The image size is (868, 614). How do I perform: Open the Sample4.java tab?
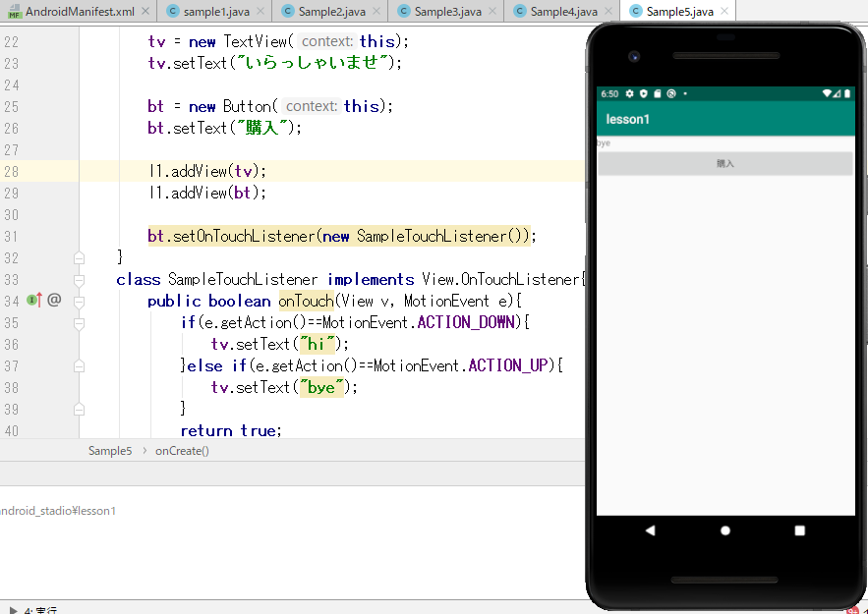[562, 12]
